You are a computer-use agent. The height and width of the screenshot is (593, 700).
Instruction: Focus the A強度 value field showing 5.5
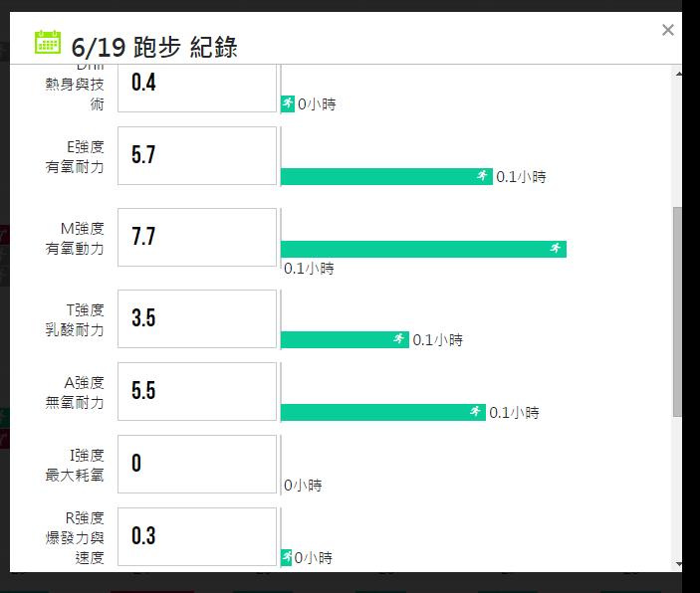pyautogui.click(x=197, y=391)
